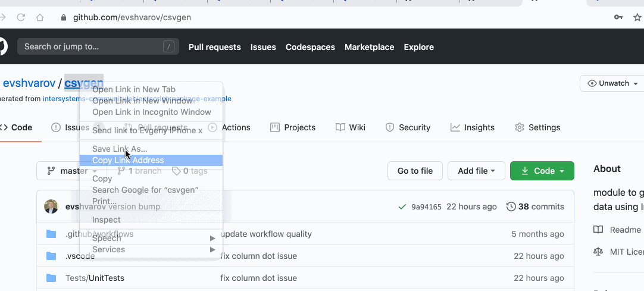The image size is (644, 291).
Task: Click the download icon on Code button
Action: [x=525, y=171]
